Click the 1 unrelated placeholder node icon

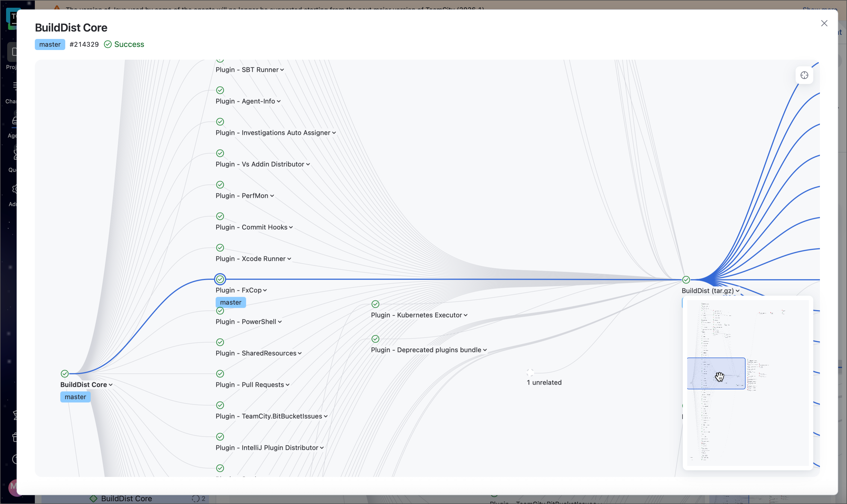[530, 372]
